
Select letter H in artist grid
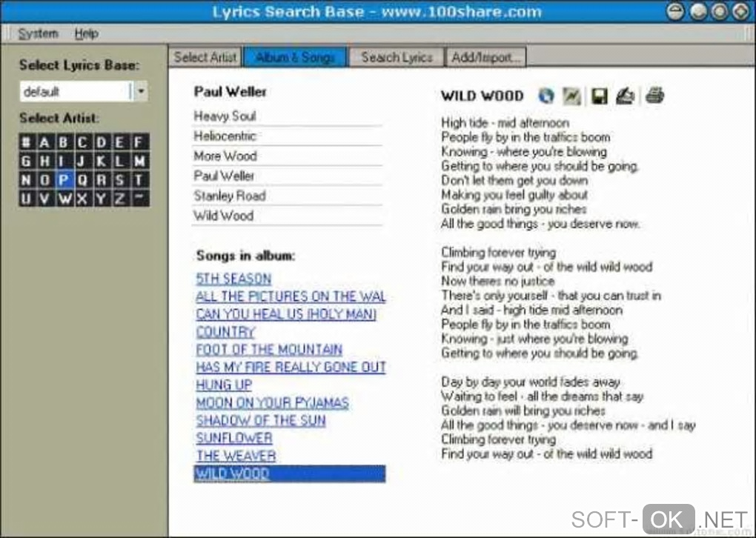[44, 161]
